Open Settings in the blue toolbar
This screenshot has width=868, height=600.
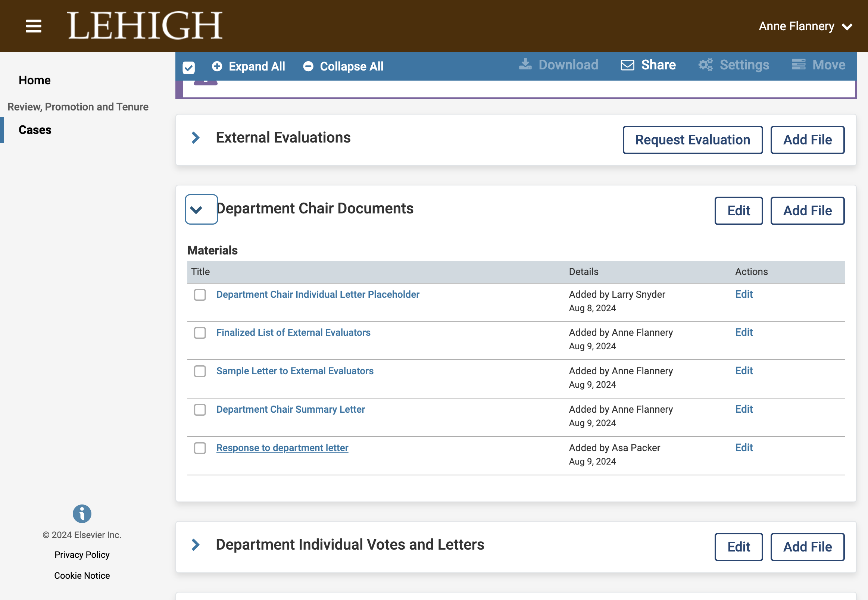pos(734,65)
